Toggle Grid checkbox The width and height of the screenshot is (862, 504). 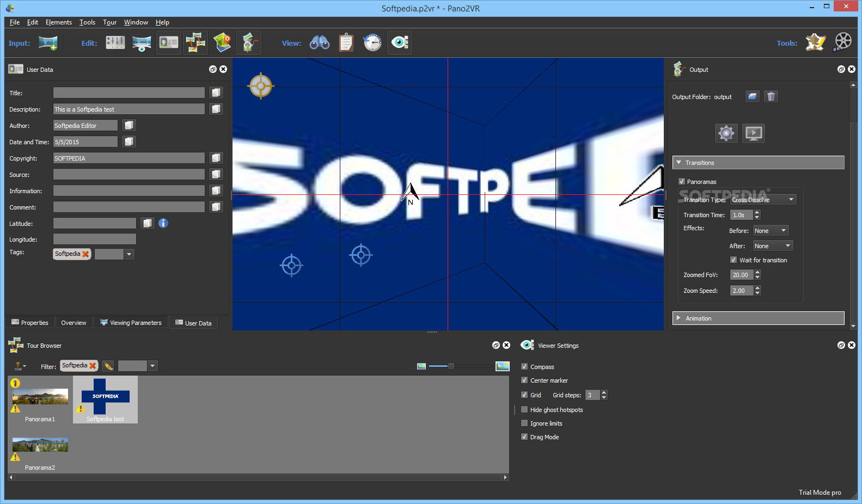tap(524, 395)
